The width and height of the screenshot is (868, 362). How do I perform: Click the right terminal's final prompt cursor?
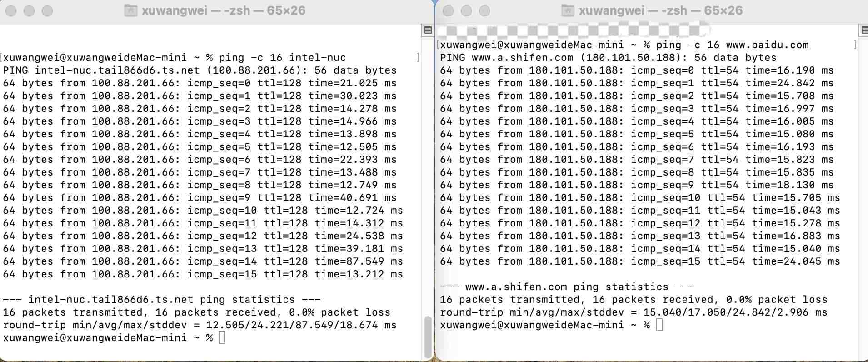tap(659, 325)
